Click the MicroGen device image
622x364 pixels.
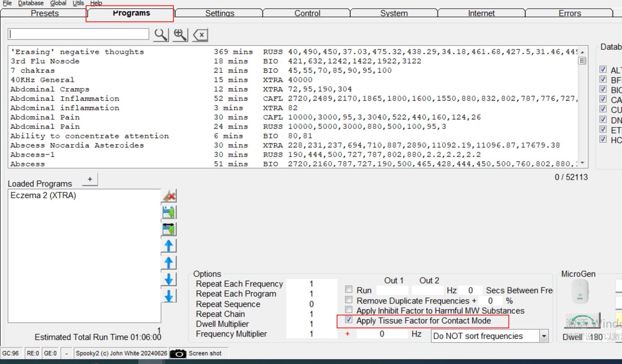click(580, 291)
